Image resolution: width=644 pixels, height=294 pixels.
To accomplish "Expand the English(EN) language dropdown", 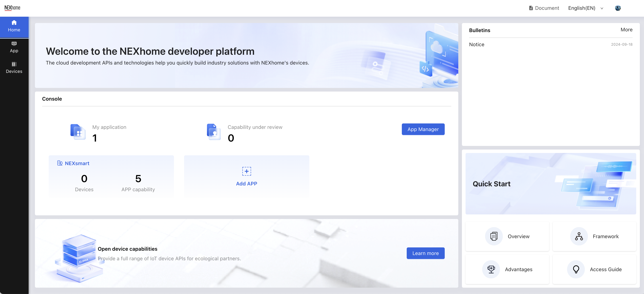I will (582, 8).
